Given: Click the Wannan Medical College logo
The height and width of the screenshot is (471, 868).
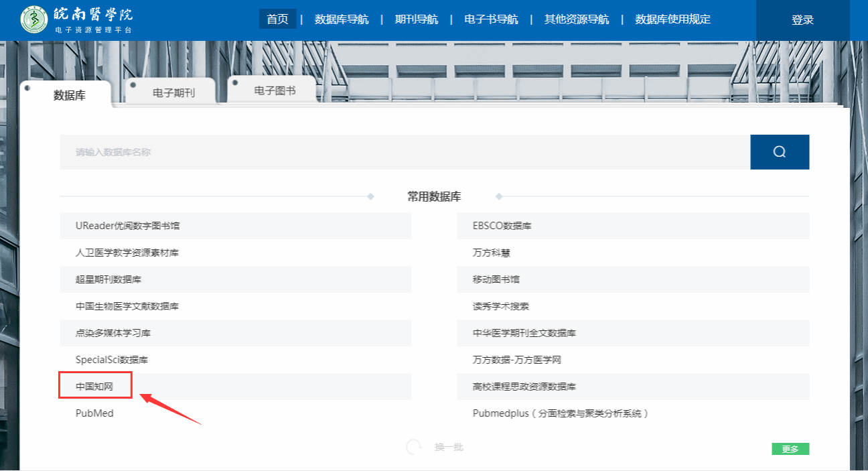Looking at the screenshot, I should tap(78, 20).
